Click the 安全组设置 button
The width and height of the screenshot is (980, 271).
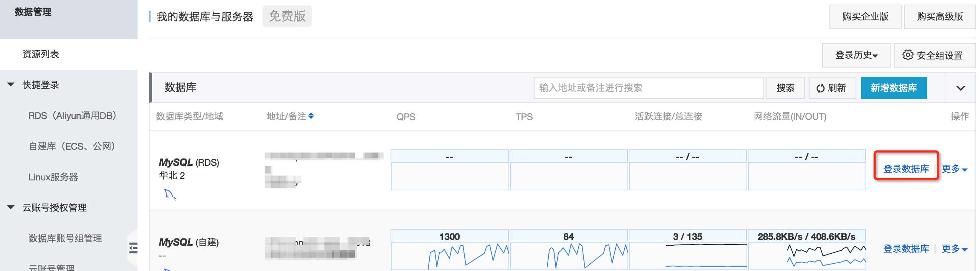click(x=935, y=55)
